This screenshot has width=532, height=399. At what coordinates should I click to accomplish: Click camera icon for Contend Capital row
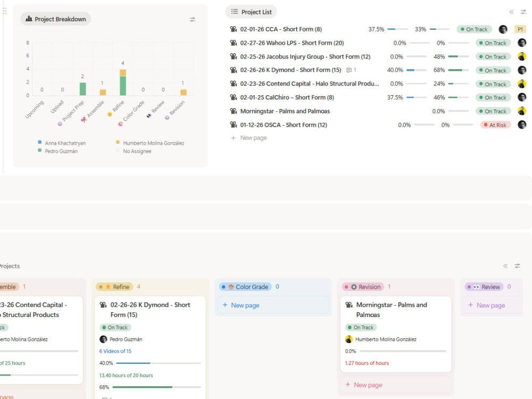click(234, 84)
